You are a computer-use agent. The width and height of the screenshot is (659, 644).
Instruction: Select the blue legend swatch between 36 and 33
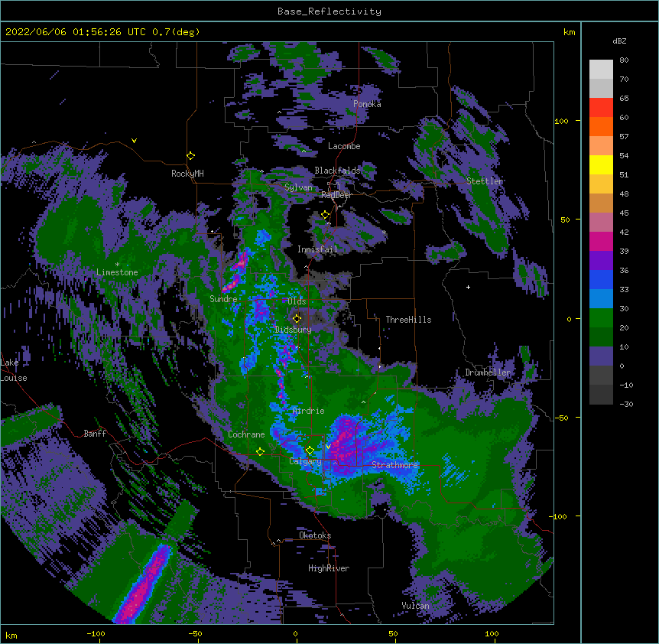tap(601, 279)
